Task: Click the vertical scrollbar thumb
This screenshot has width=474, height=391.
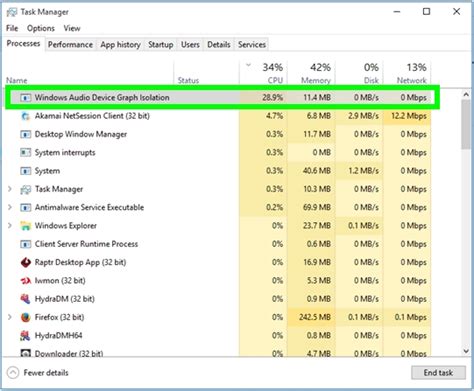Action: [466, 125]
